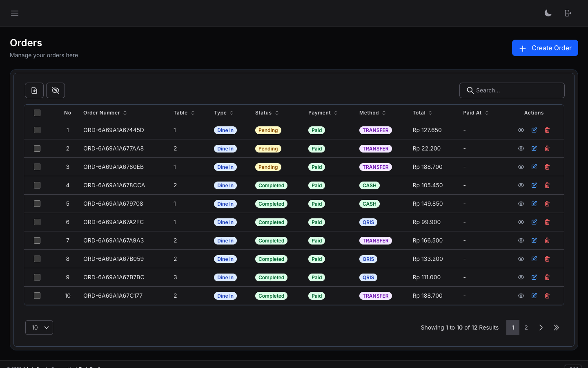Click the Create Order button
588x368 pixels.
click(x=545, y=48)
